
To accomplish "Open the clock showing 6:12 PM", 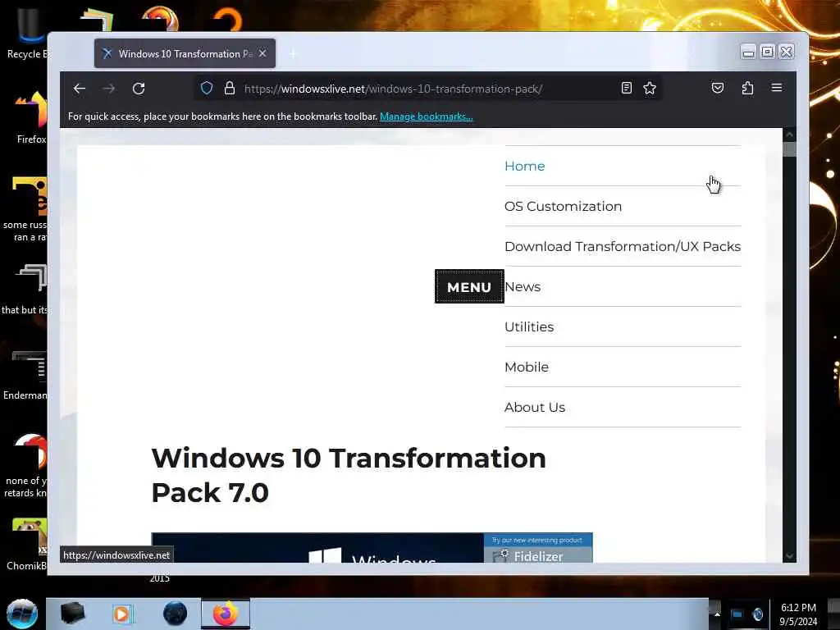I will [798, 614].
